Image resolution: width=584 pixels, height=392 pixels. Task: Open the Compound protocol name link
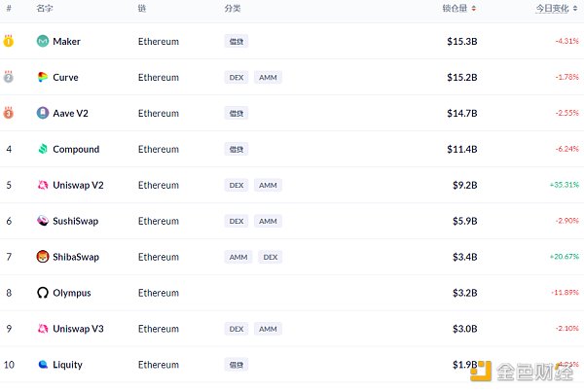click(76, 149)
